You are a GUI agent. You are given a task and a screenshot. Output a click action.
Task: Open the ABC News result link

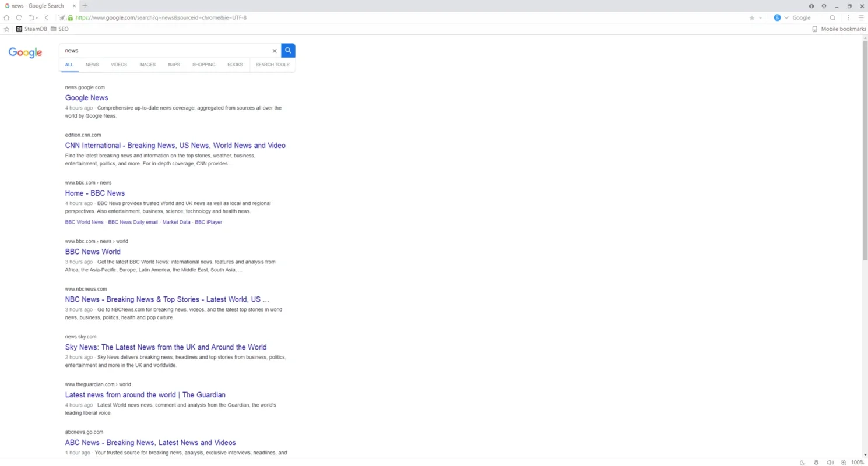tap(150, 443)
